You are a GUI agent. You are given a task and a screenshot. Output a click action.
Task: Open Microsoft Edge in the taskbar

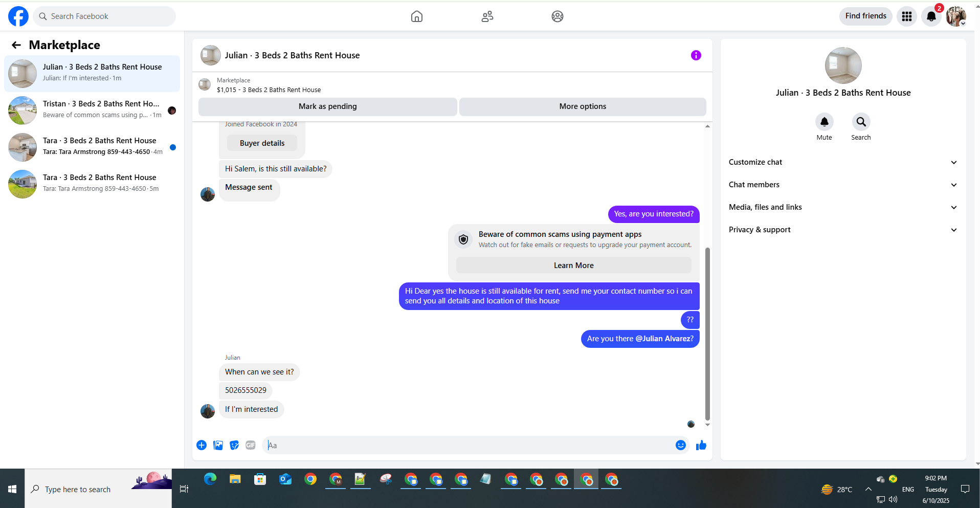[210, 479]
